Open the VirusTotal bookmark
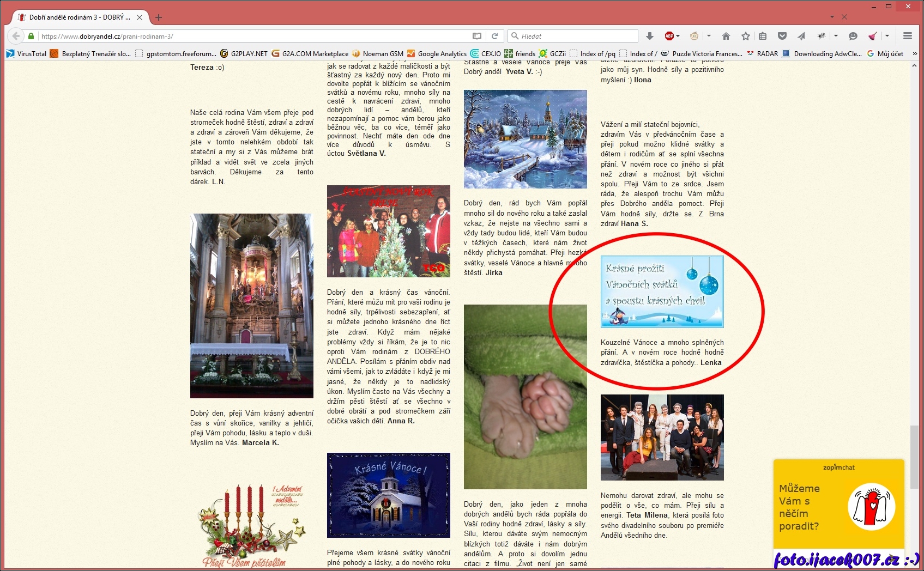The height and width of the screenshot is (571, 924). click(x=26, y=53)
